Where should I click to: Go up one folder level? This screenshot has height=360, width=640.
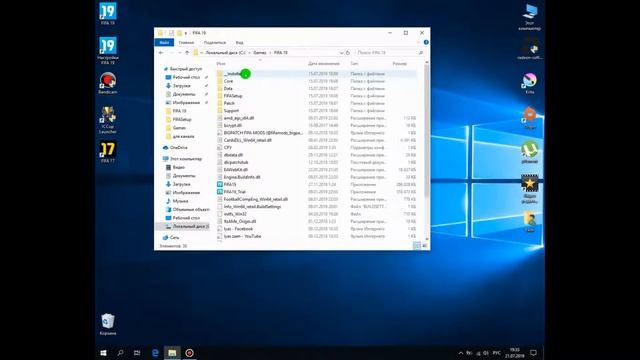pos(187,53)
